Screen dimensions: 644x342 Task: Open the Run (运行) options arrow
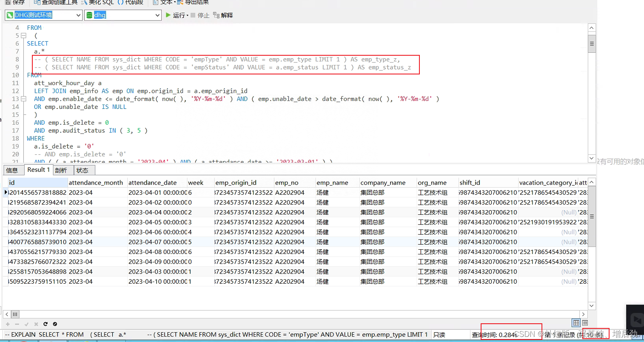pyautogui.click(x=188, y=16)
